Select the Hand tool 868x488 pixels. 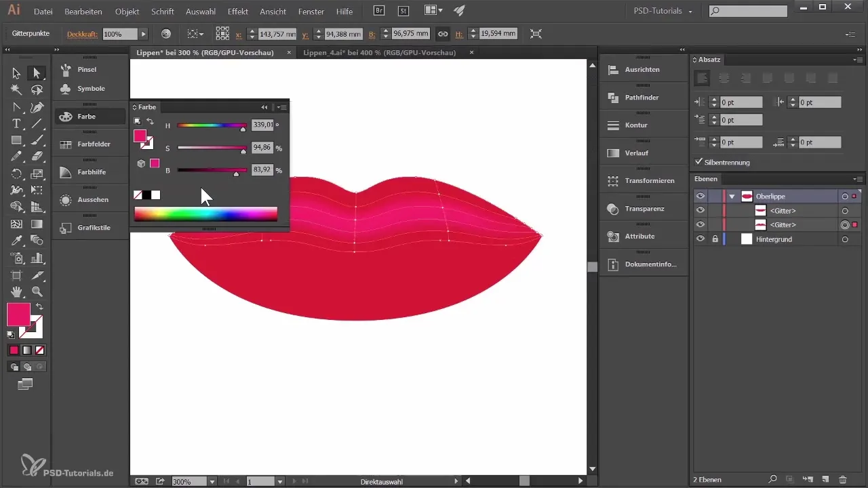16,291
